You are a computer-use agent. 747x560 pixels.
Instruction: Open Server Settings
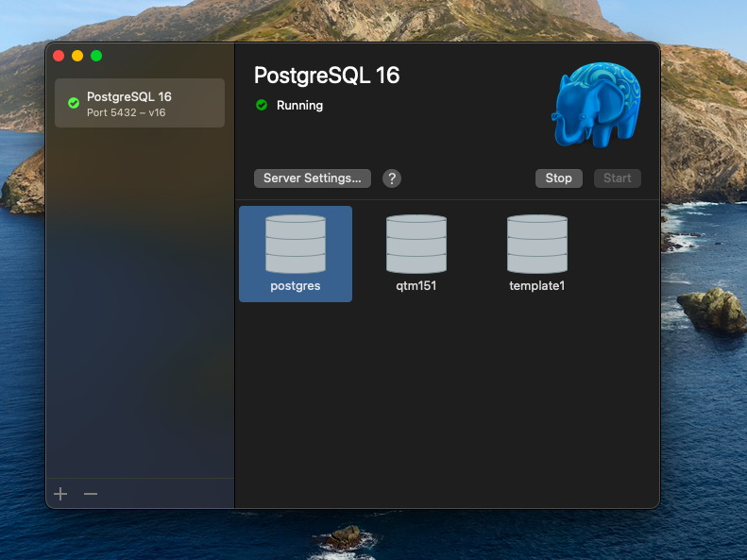(x=312, y=178)
